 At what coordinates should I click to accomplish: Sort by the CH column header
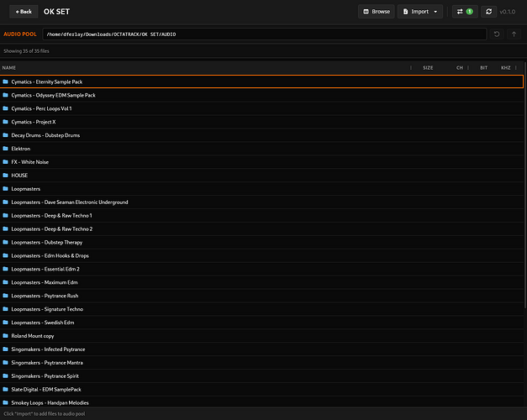coord(460,68)
